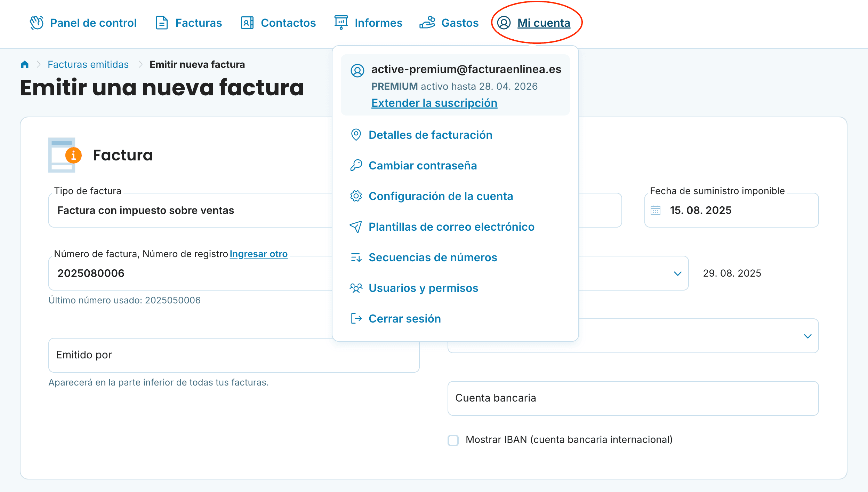The height and width of the screenshot is (492, 868).
Task: Click the key icon beside Cambiar contraseña
Action: [356, 166]
